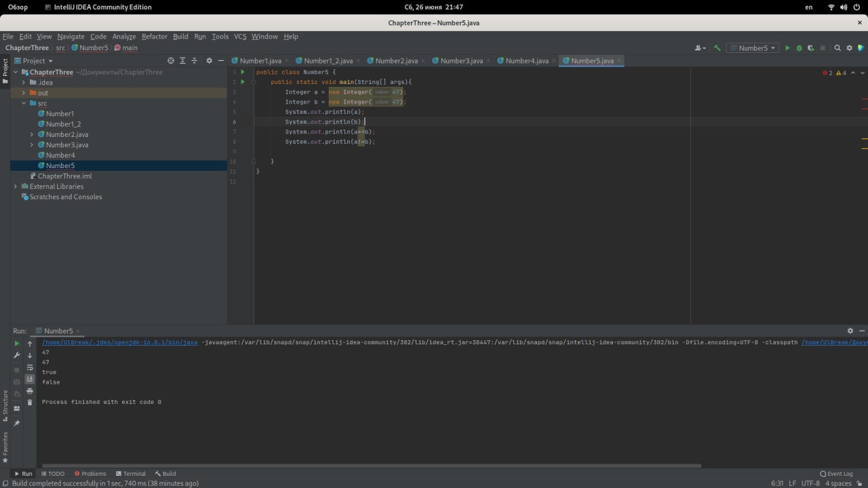Toggle pin tab in Run panel
The width and height of the screenshot is (868, 488).
click(17, 423)
